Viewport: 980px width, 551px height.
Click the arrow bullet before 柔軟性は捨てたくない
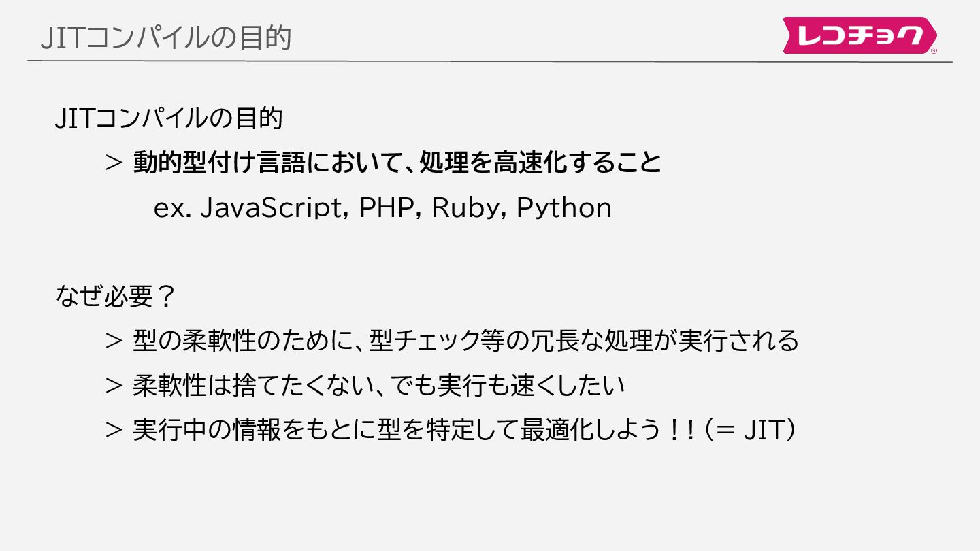(114, 386)
